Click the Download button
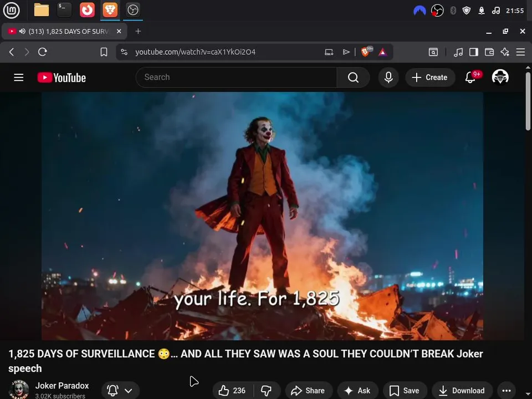 462,391
